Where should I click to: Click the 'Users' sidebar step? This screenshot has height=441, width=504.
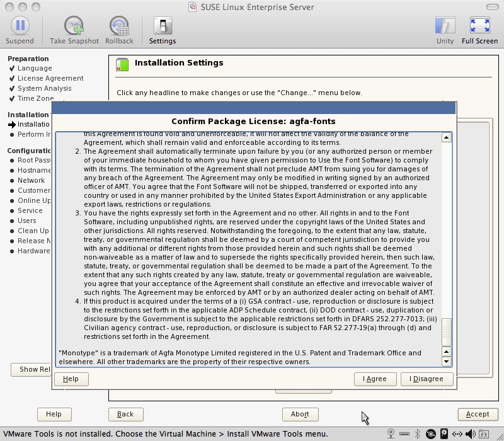[26, 220]
